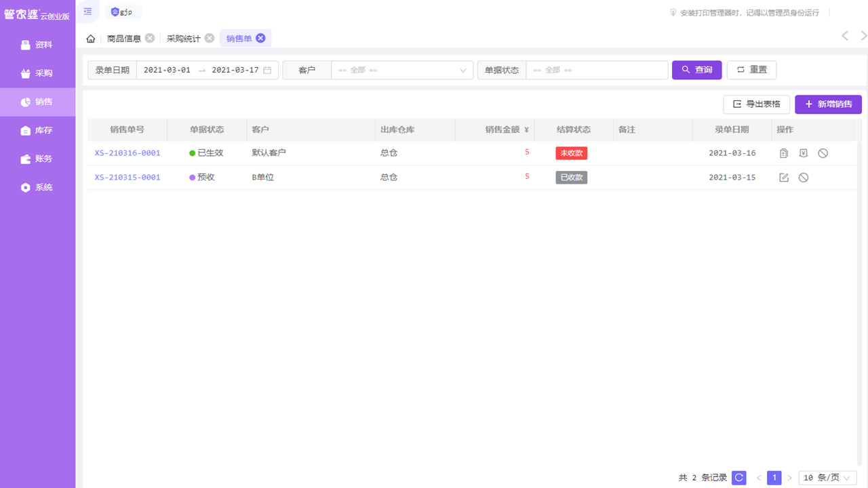Click the 新增销售 button
This screenshot has width=868, height=488.
tap(828, 104)
